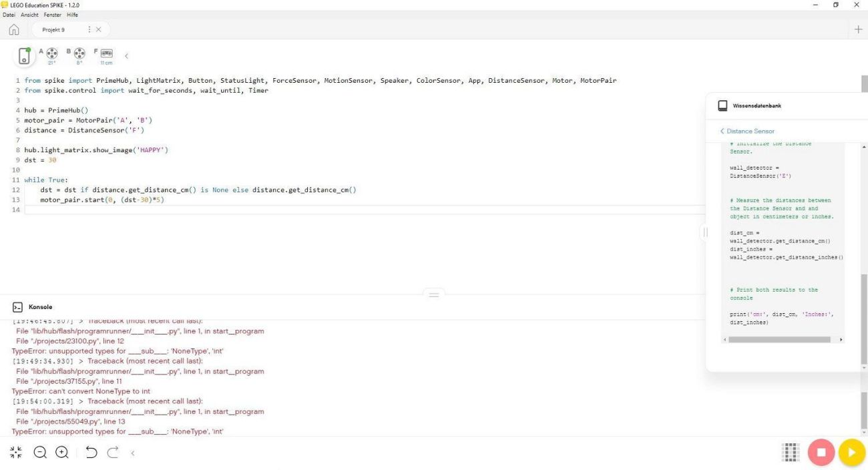
Task: Open the Ansicht menu
Action: (29, 15)
